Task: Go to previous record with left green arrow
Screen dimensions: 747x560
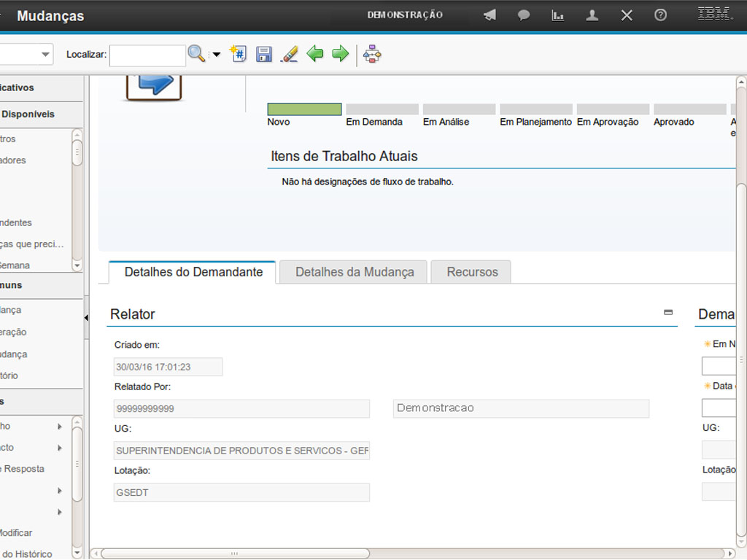Action: pyautogui.click(x=314, y=53)
